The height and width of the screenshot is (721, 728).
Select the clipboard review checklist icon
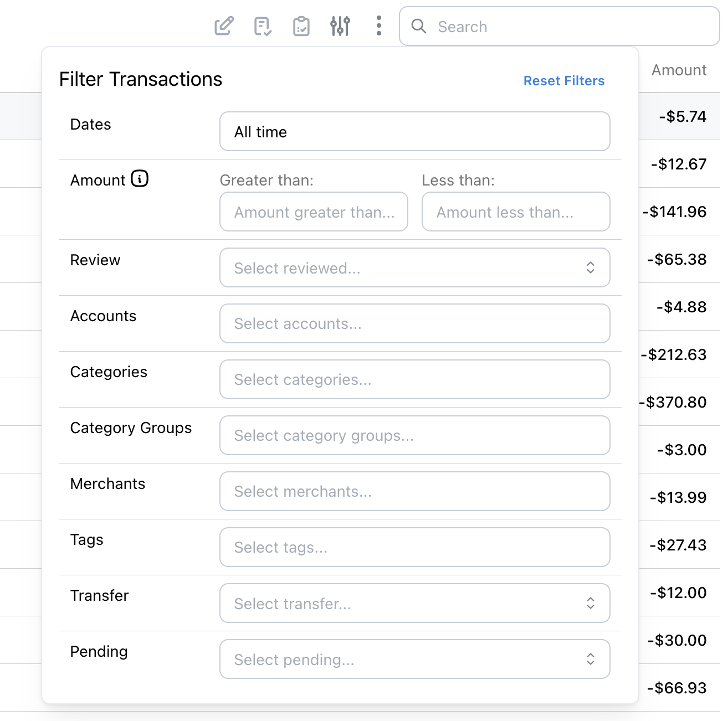point(301,25)
